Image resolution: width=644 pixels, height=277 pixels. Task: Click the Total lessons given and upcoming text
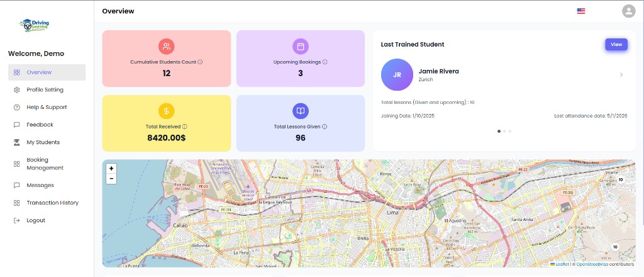(x=428, y=103)
